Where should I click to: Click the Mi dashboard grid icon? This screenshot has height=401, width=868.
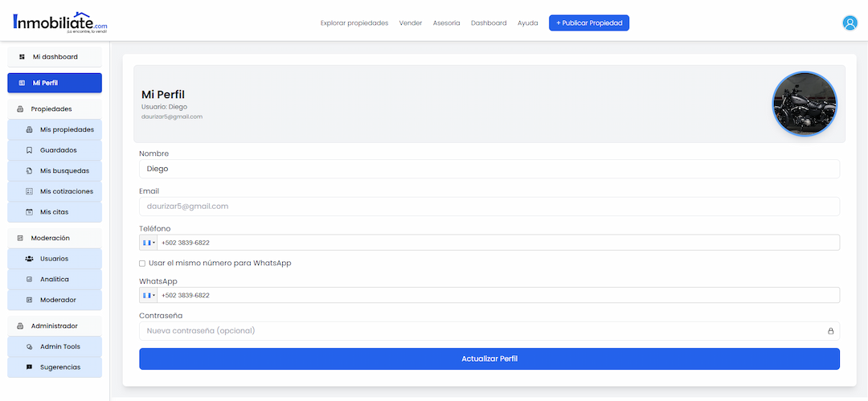pos(23,57)
